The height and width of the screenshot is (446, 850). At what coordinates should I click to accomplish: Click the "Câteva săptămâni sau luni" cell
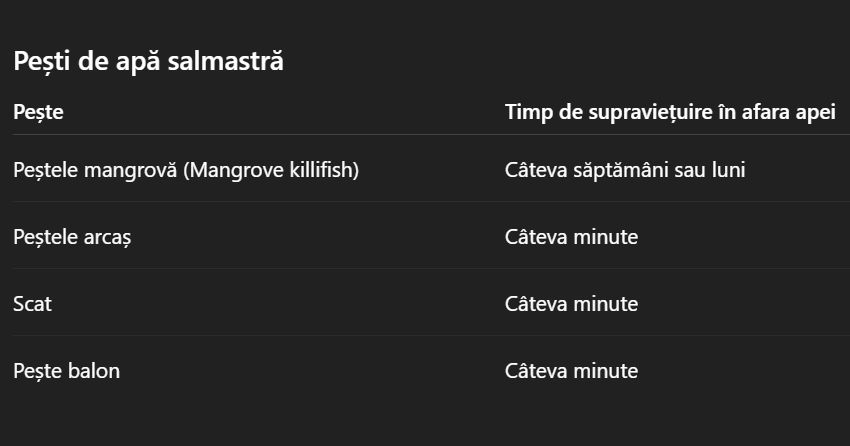click(624, 170)
